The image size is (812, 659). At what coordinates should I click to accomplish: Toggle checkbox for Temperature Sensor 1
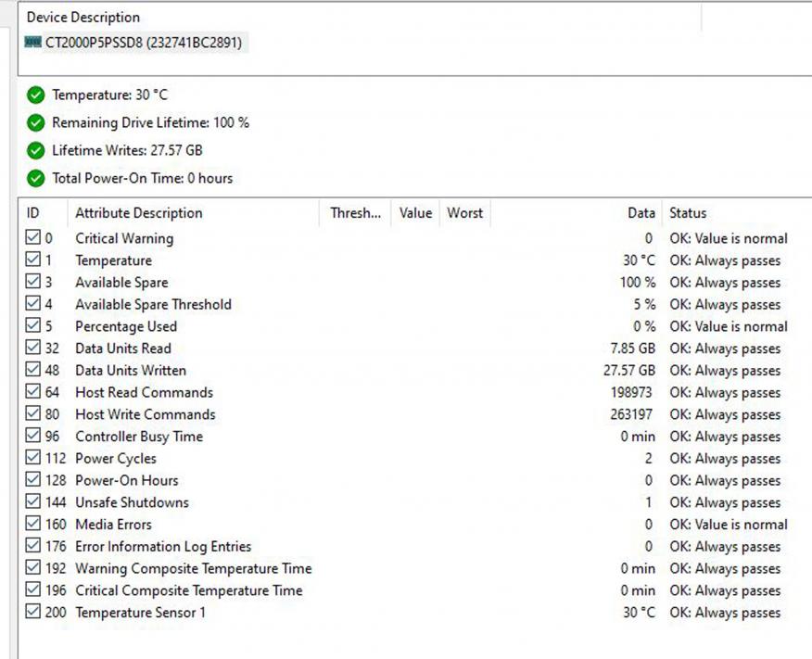[x=33, y=613]
